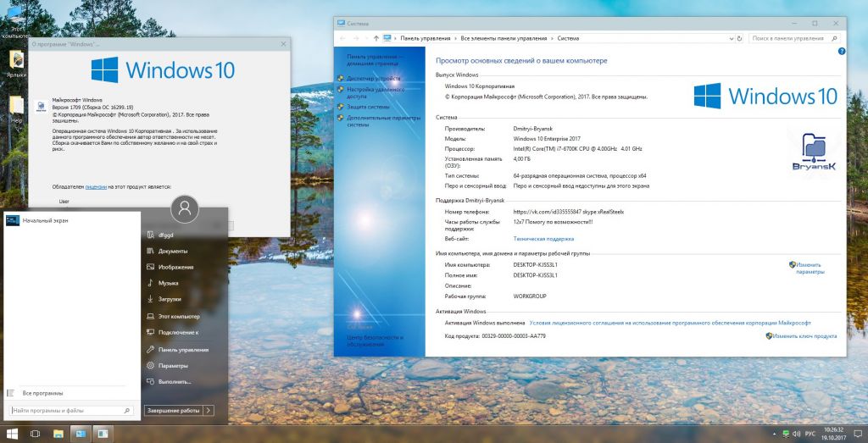This screenshot has height=443, width=868.
Task: Click the help question mark icon
Action: pyautogui.click(x=841, y=52)
